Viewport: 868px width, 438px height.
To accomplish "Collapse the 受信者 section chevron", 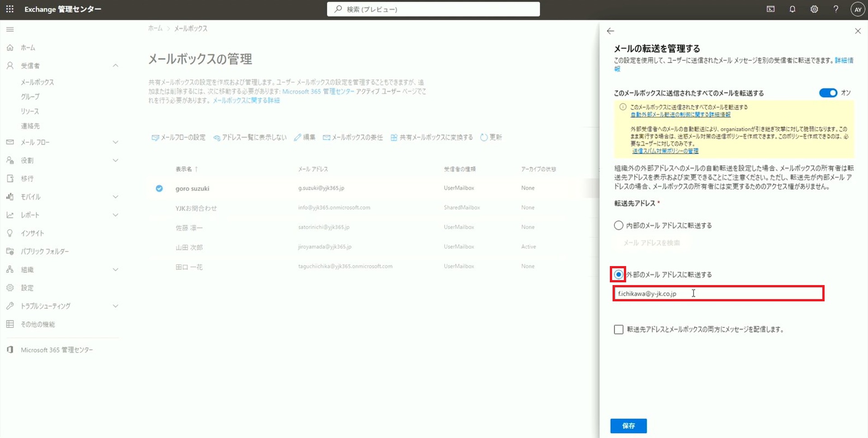I will click(116, 66).
